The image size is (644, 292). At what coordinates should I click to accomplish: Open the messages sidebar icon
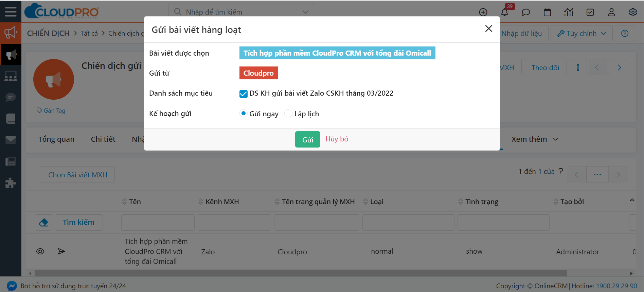click(11, 97)
